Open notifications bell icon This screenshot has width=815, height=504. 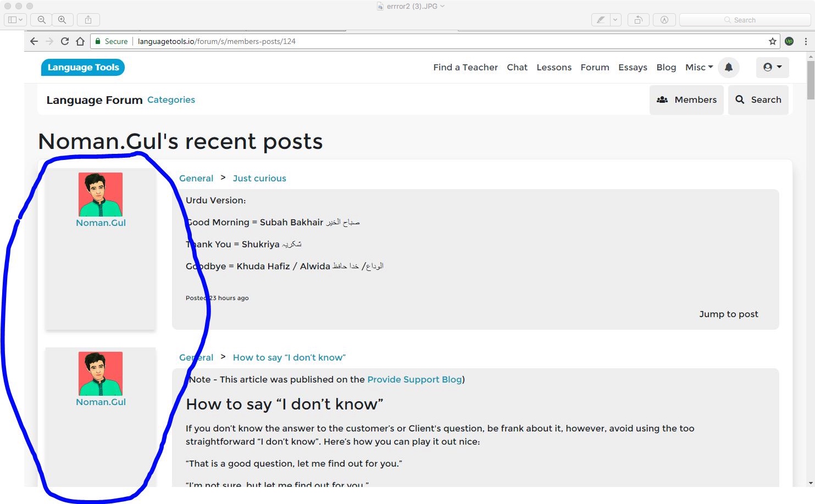[728, 67]
